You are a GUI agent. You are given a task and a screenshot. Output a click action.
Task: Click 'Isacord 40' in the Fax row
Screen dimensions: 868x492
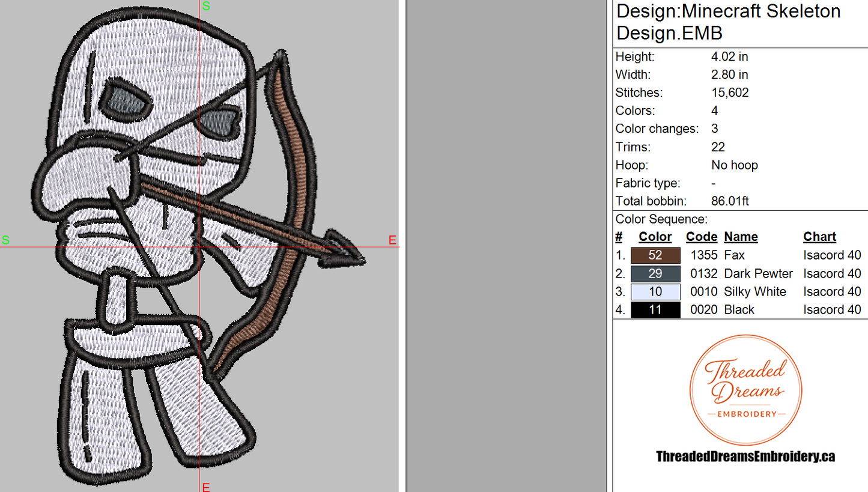click(x=832, y=255)
